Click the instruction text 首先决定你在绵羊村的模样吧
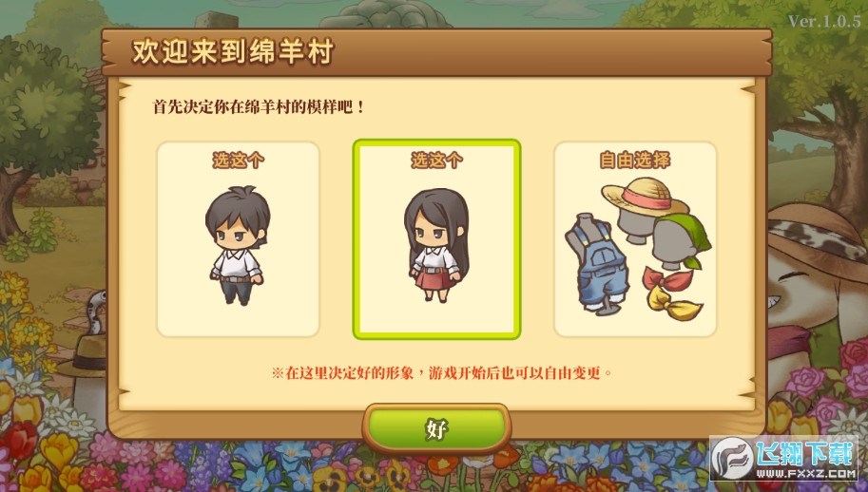 pyautogui.click(x=258, y=106)
